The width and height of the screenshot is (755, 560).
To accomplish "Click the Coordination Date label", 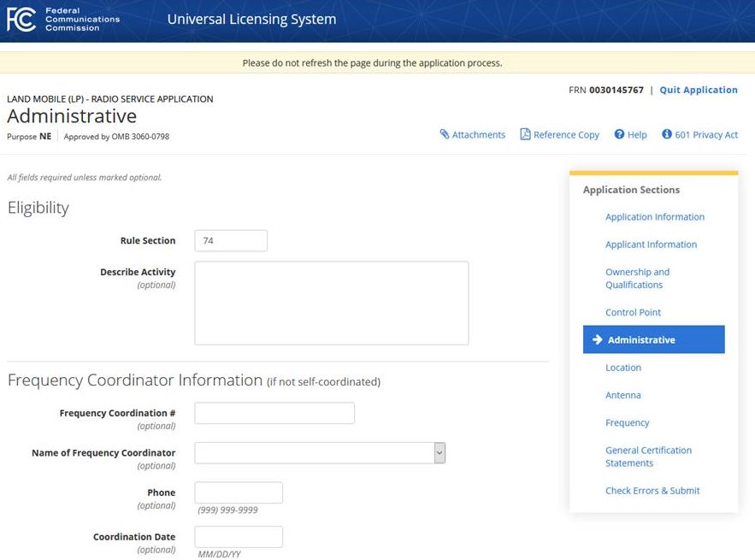I will click(x=134, y=537).
